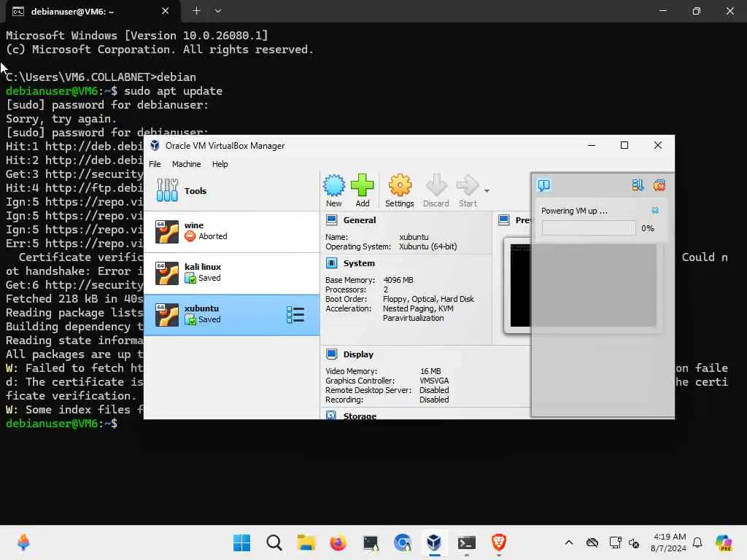Click the delete finished notifications icon
747x560 pixels.
[659, 185]
